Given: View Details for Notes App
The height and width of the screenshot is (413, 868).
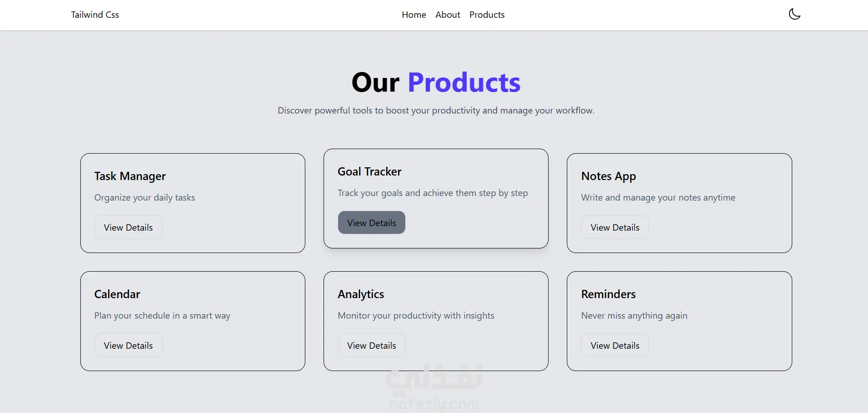Looking at the screenshot, I should pos(615,227).
